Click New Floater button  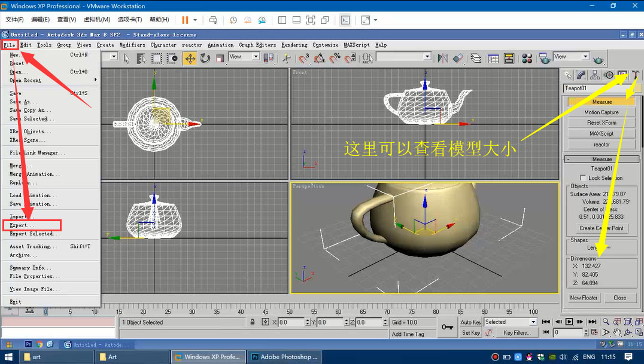point(584,298)
